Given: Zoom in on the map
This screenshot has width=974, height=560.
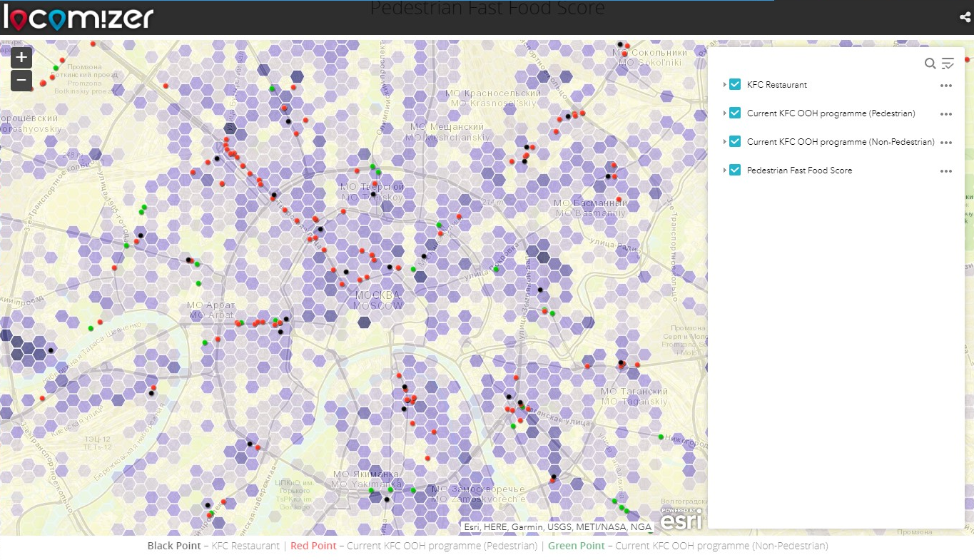Looking at the screenshot, I should click(x=21, y=57).
